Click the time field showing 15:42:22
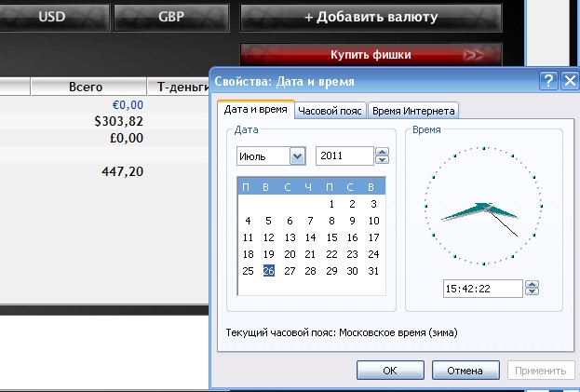This screenshot has width=580, height=392. (483, 289)
